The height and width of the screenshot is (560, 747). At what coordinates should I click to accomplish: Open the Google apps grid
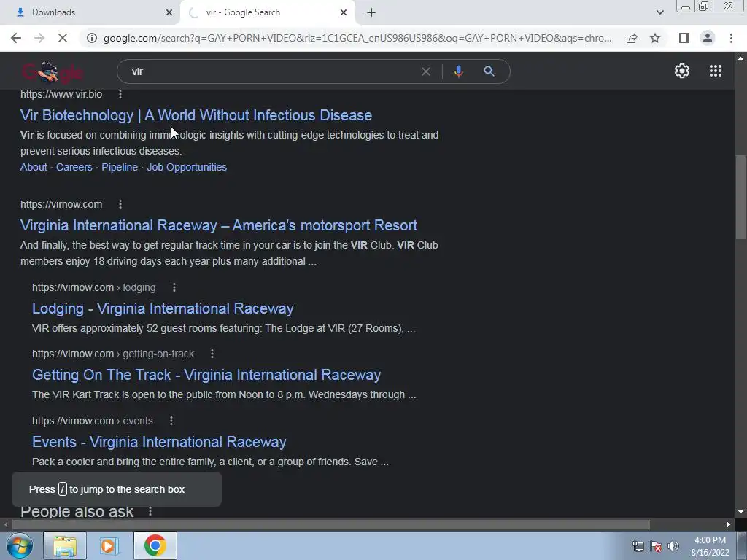tap(715, 71)
